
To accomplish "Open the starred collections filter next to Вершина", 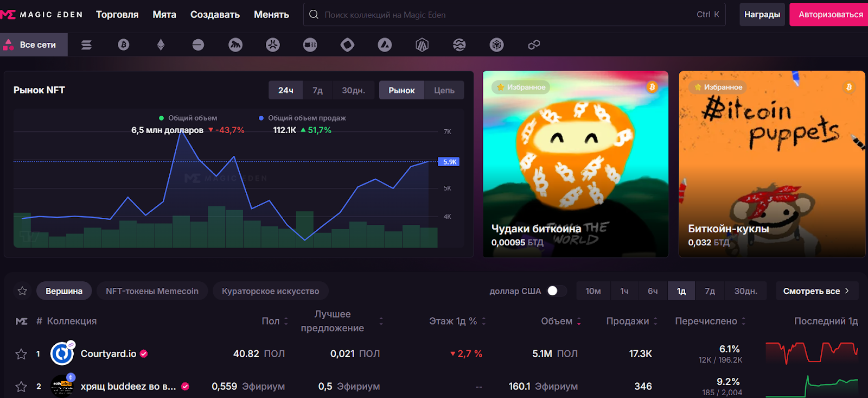I will [x=22, y=291].
